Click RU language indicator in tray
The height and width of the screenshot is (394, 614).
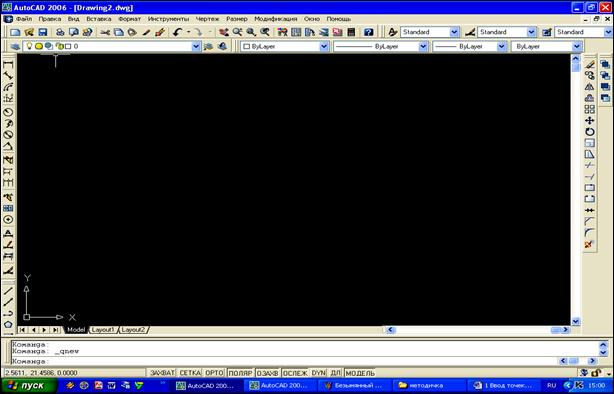(x=552, y=386)
